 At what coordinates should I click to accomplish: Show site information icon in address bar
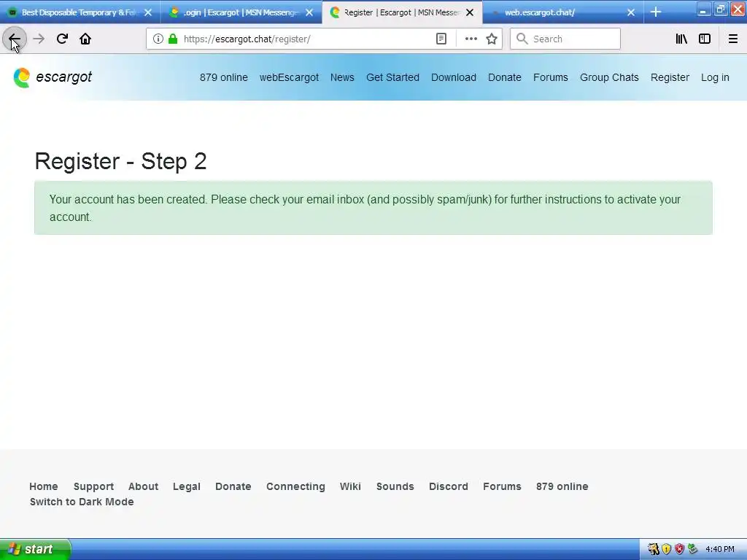point(158,39)
